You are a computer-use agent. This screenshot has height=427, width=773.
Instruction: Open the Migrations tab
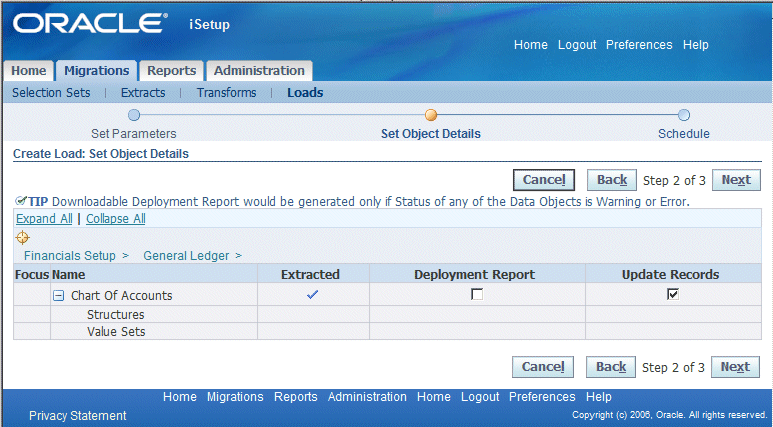[x=97, y=71]
